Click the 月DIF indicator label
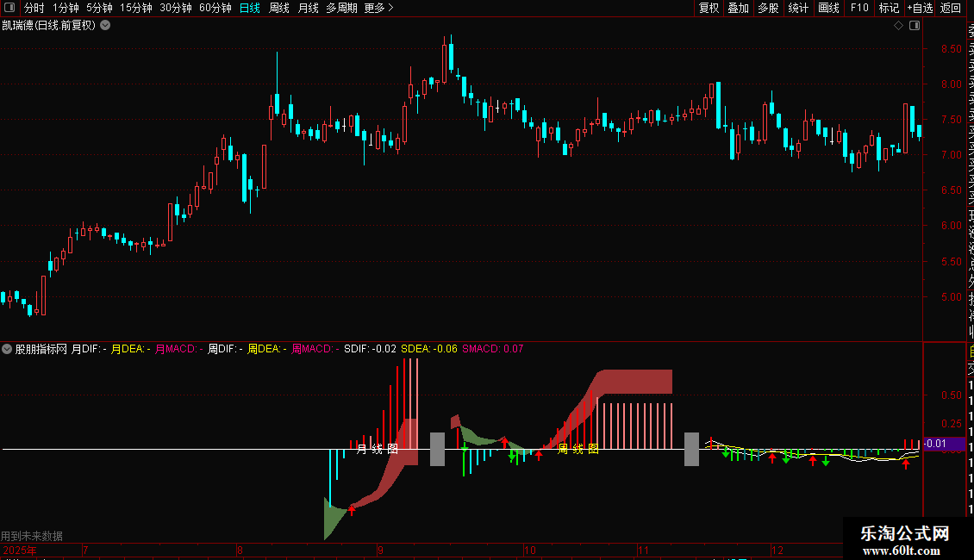This screenshot has height=560, width=974. pyautogui.click(x=89, y=349)
